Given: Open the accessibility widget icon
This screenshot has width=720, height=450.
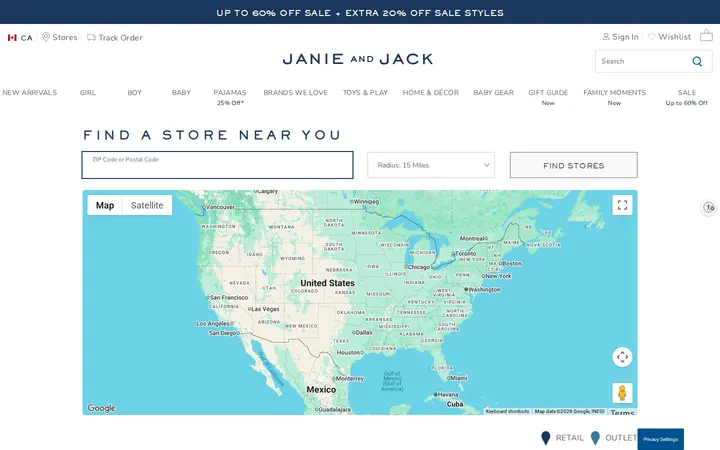Looking at the screenshot, I should click(x=709, y=208).
